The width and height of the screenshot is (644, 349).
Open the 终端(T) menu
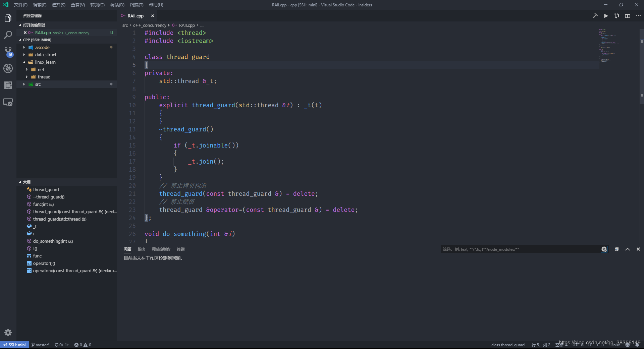coord(136,5)
